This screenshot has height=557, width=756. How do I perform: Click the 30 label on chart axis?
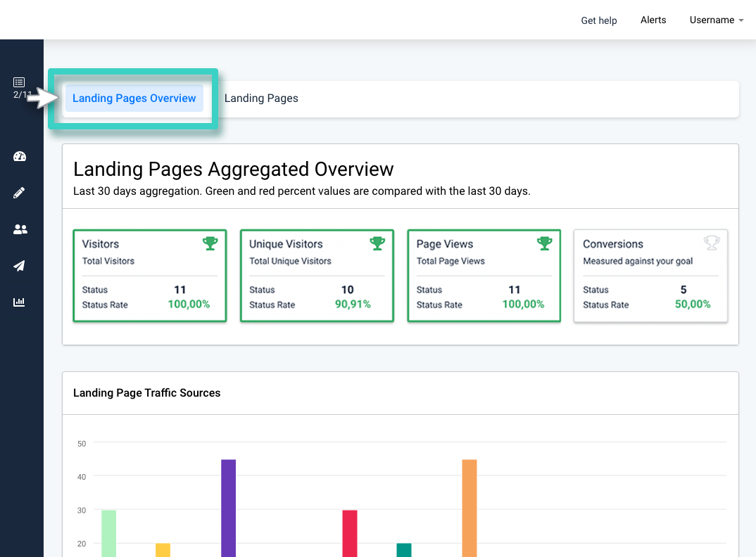(x=82, y=511)
